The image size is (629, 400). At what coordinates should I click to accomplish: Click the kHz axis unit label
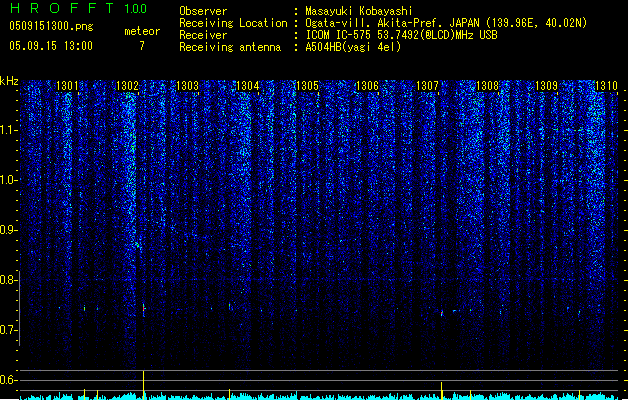9,81
